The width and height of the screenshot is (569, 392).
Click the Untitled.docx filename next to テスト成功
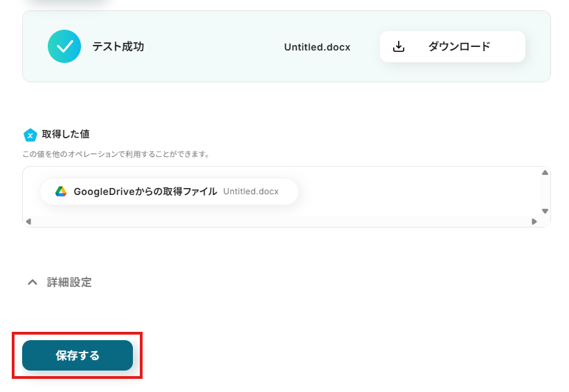pyautogui.click(x=317, y=47)
